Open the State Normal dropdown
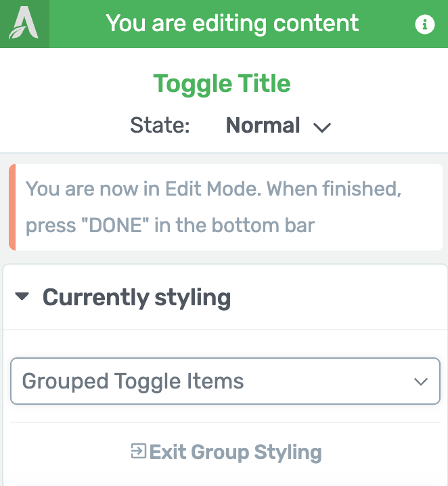 278,125
